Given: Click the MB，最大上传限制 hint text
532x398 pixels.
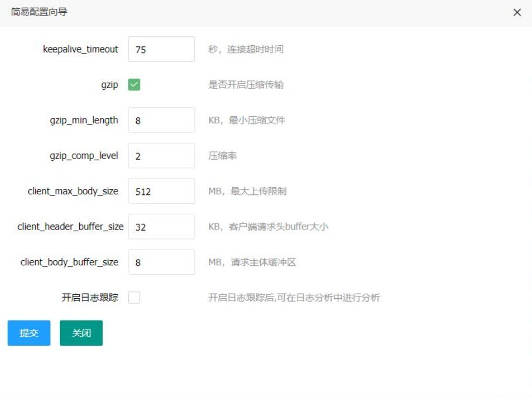Looking at the screenshot, I should 247,191.
